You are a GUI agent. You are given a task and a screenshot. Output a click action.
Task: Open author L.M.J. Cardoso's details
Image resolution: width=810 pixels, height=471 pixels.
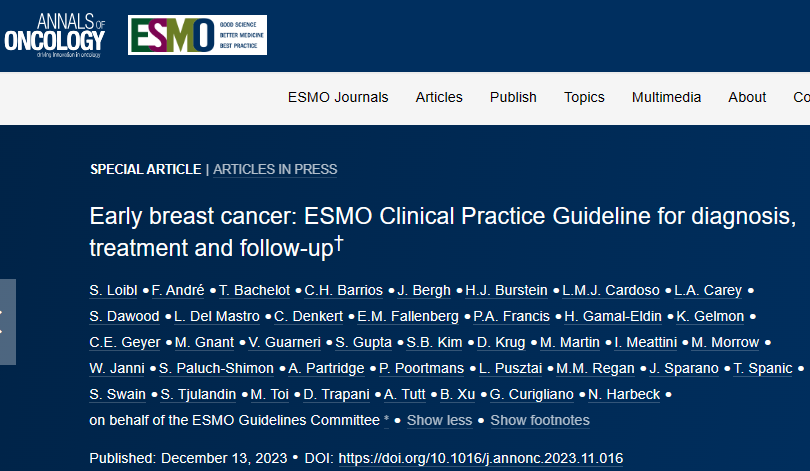point(611,290)
